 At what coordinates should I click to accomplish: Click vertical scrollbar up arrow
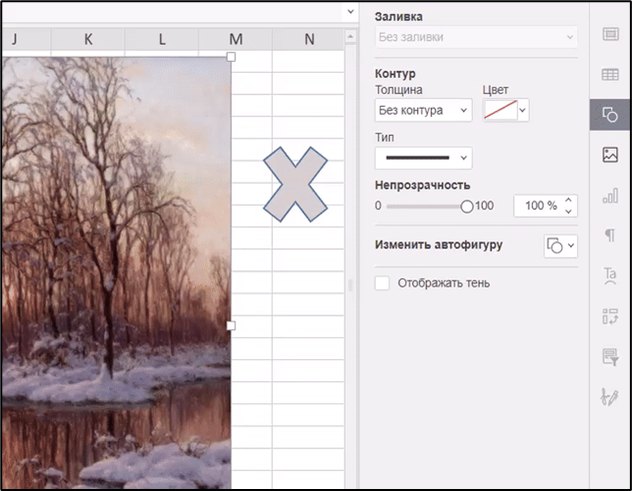tap(350, 37)
